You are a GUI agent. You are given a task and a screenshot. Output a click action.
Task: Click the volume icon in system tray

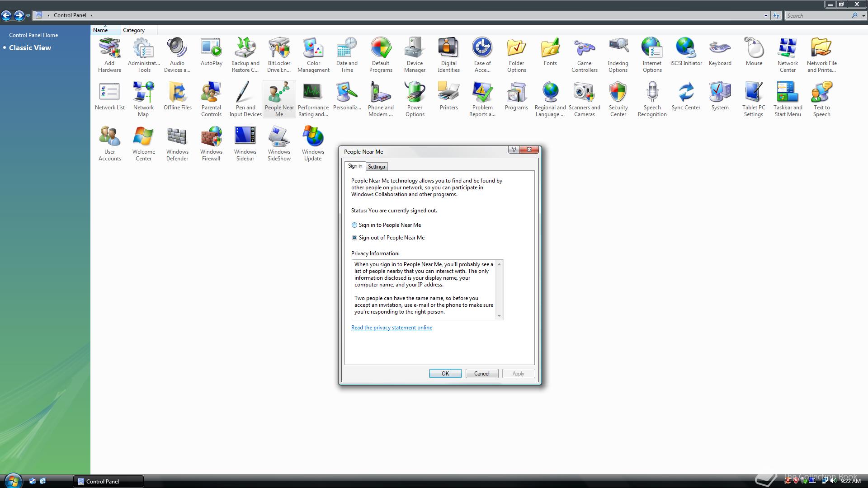point(833,481)
